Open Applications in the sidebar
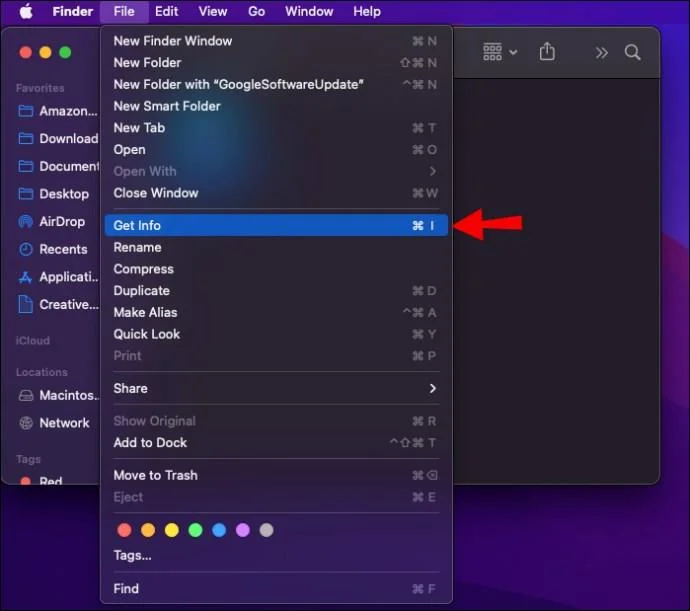Screen dimensions: 690x611 [x=57, y=277]
